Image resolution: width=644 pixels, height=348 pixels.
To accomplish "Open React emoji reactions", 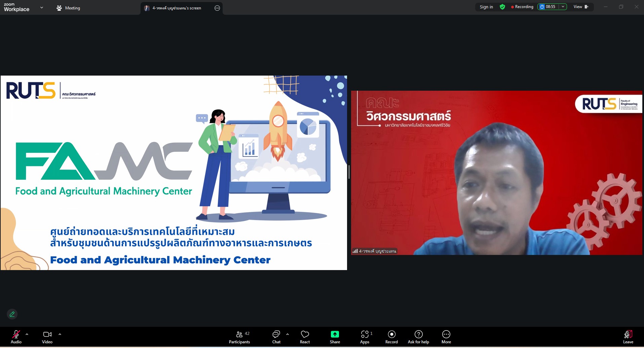I will click(305, 337).
